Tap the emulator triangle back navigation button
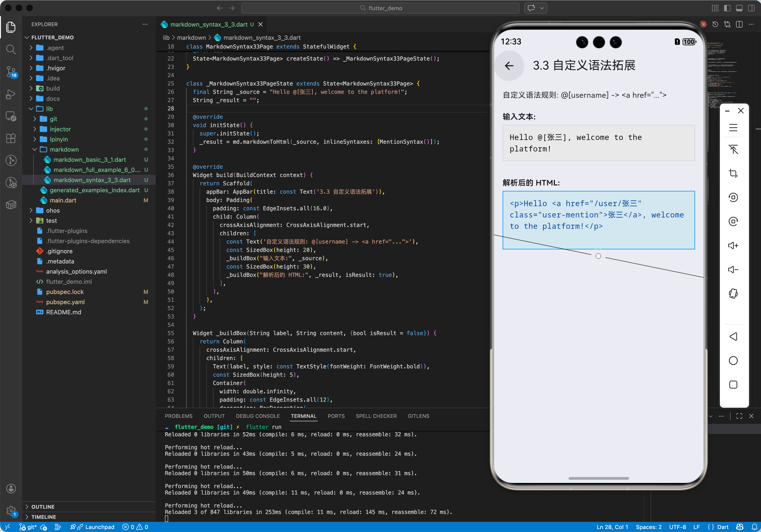761x532 pixels. [x=733, y=336]
